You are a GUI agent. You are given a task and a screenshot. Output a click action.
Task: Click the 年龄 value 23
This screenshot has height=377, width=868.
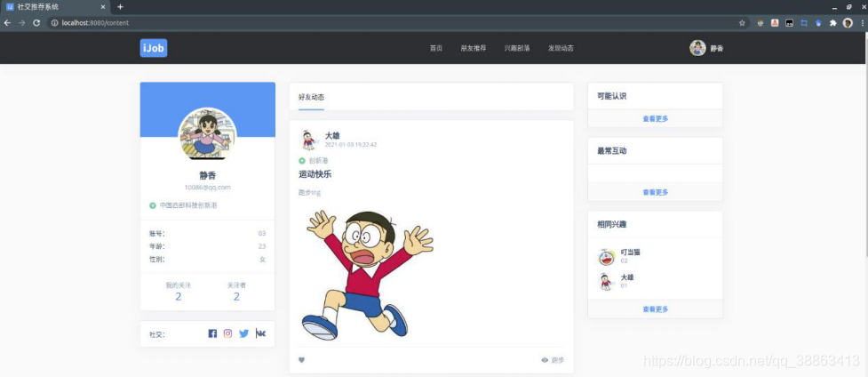point(262,246)
